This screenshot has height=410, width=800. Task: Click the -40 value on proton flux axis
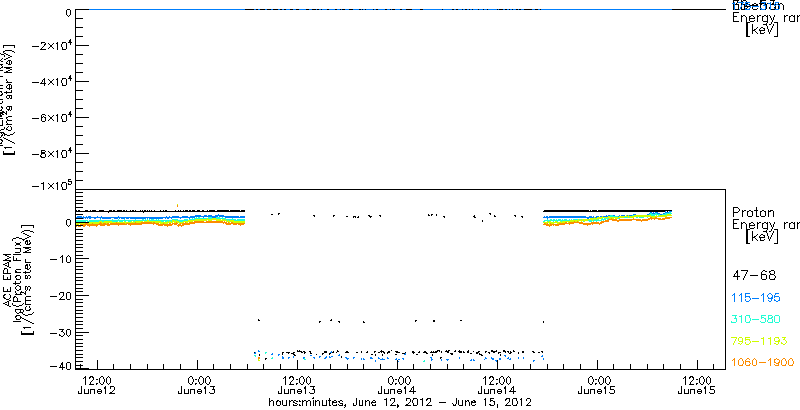pos(59,365)
